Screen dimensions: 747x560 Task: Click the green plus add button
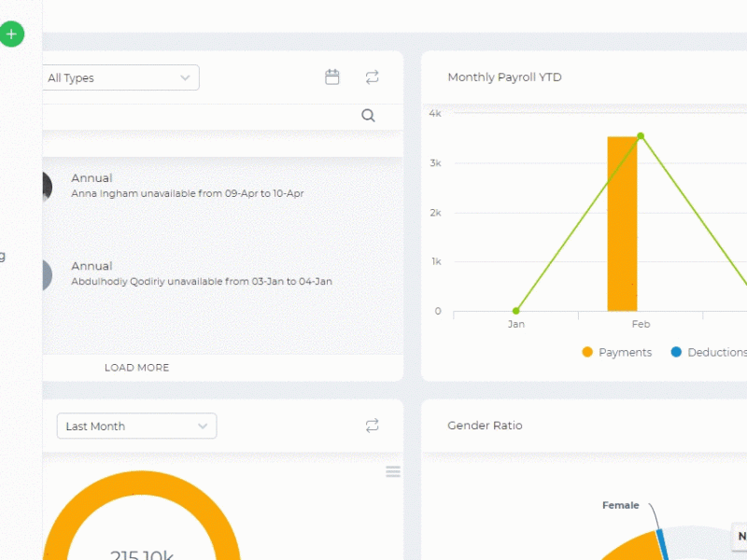point(11,35)
